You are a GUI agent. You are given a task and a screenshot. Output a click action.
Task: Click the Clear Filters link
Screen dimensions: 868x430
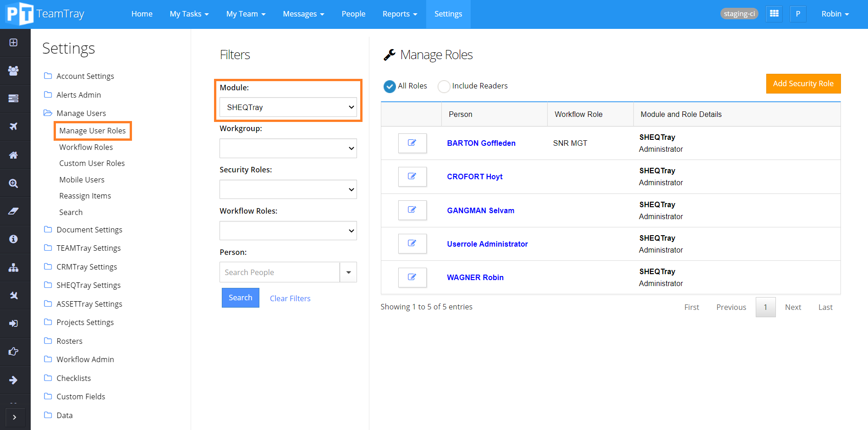(x=290, y=298)
